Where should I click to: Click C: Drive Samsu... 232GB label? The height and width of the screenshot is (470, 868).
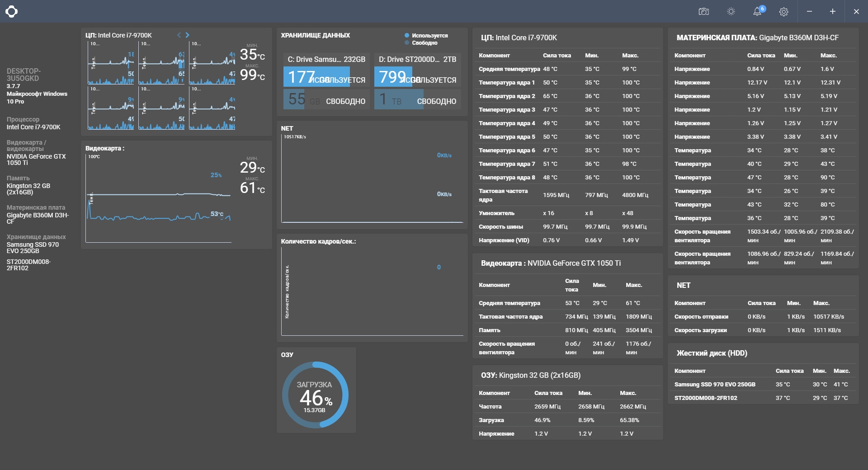[326, 59]
